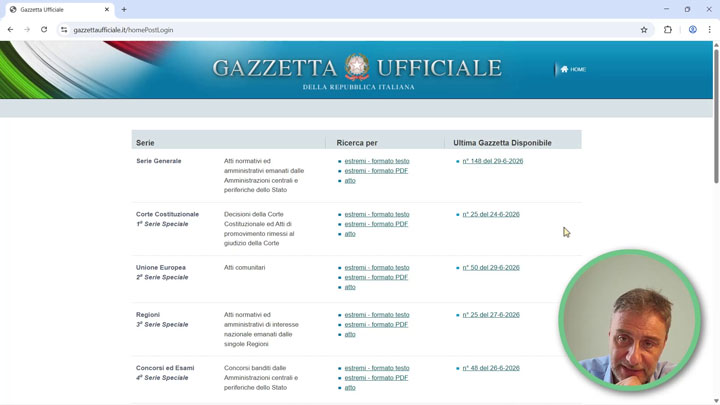Open gazette n° 148 del 29-6-2026
The height and width of the screenshot is (405, 720).
tap(493, 161)
